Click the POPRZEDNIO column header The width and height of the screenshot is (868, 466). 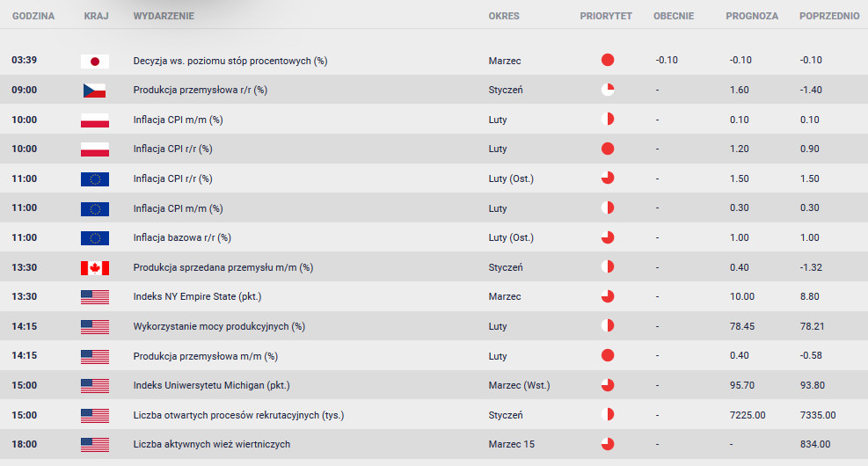829,16
